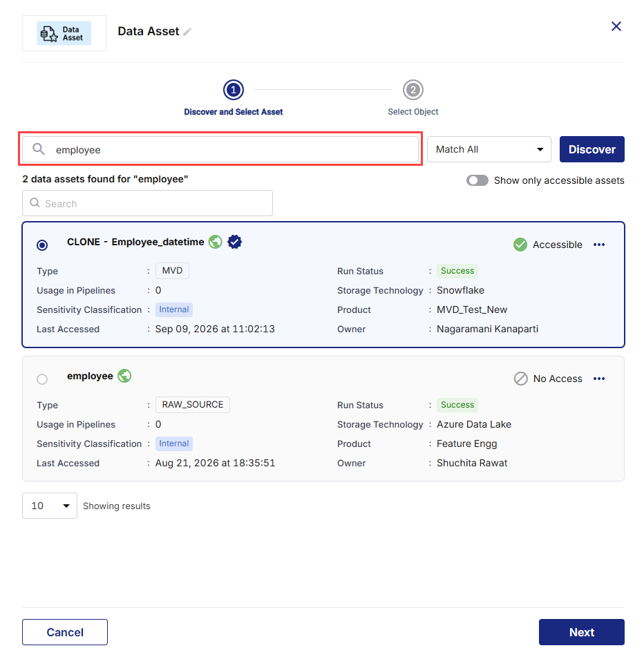
Task: Click the Next button
Action: coord(582,632)
